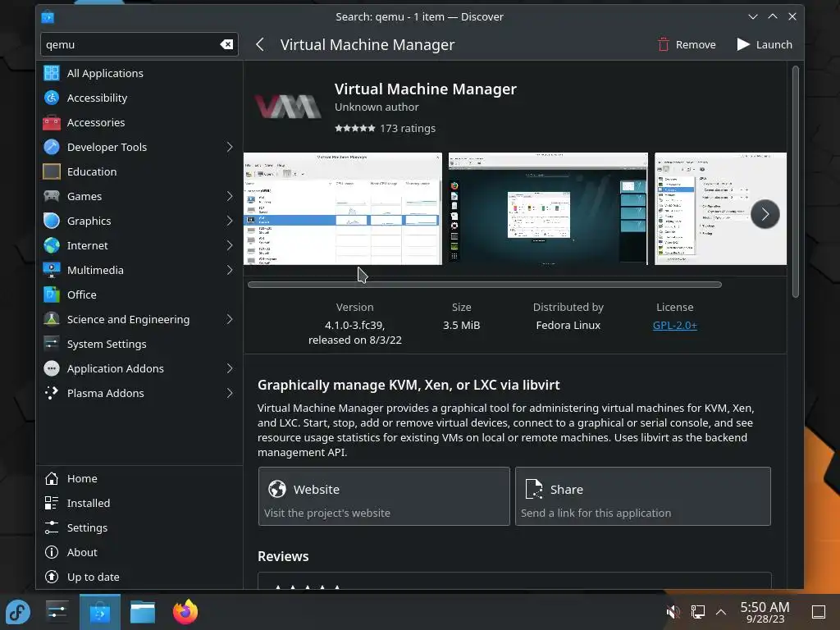Share a link for this application
The height and width of the screenshot is (630, 840).
pos(643,496)
